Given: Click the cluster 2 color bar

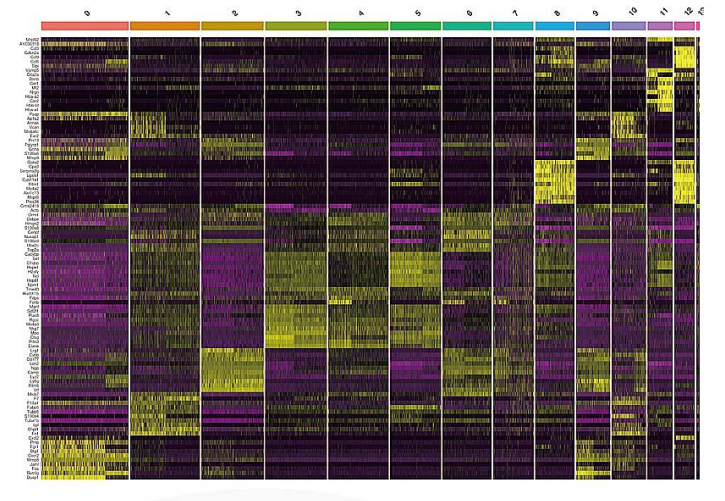Looking at the screenshot, I should click(232, 25).
